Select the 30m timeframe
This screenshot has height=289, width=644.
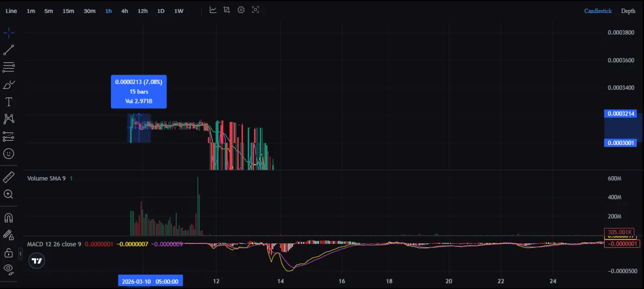point(90,11)
